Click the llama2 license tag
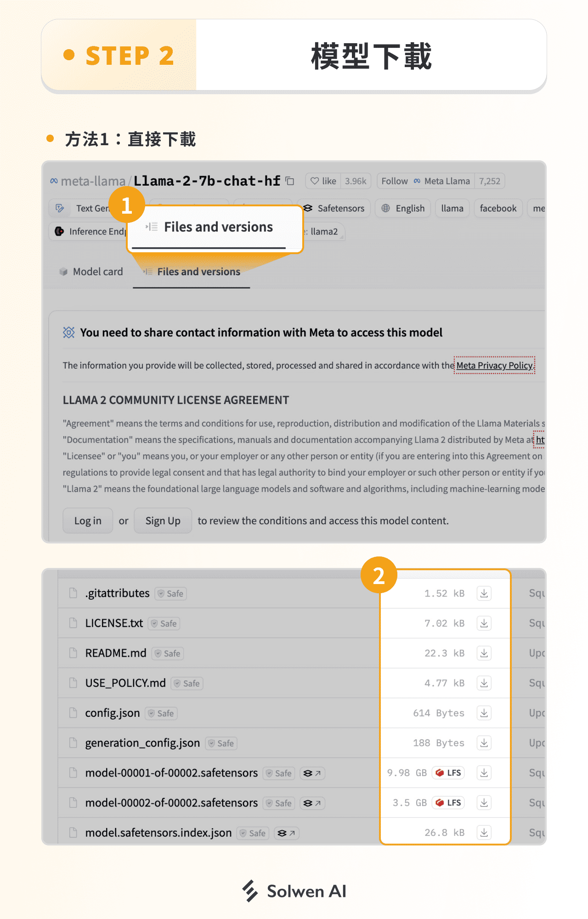Viewport: 588px width, 919px height. (323, 231)
